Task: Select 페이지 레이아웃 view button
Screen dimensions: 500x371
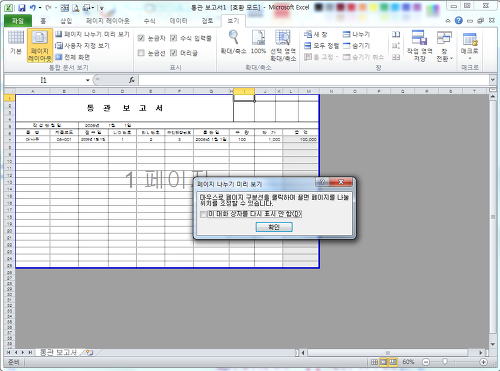Action: pyautogui.click(x=40, y=46)
